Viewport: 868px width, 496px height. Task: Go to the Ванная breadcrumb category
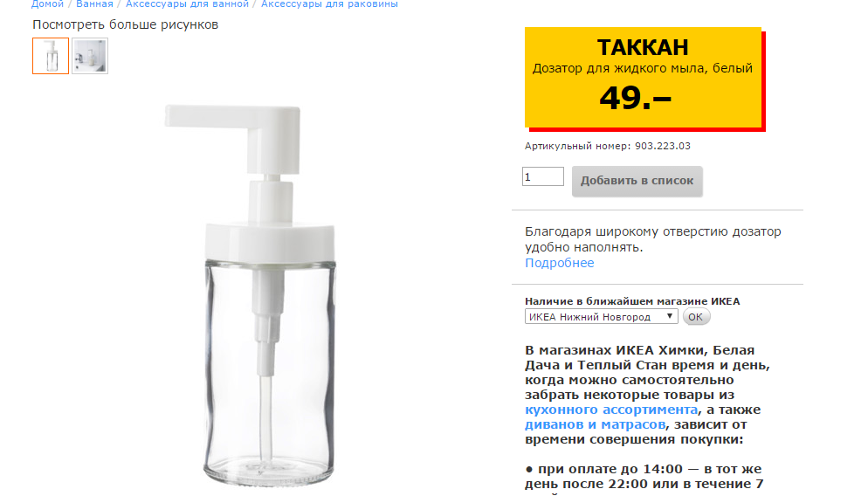[x=94, y=3]
